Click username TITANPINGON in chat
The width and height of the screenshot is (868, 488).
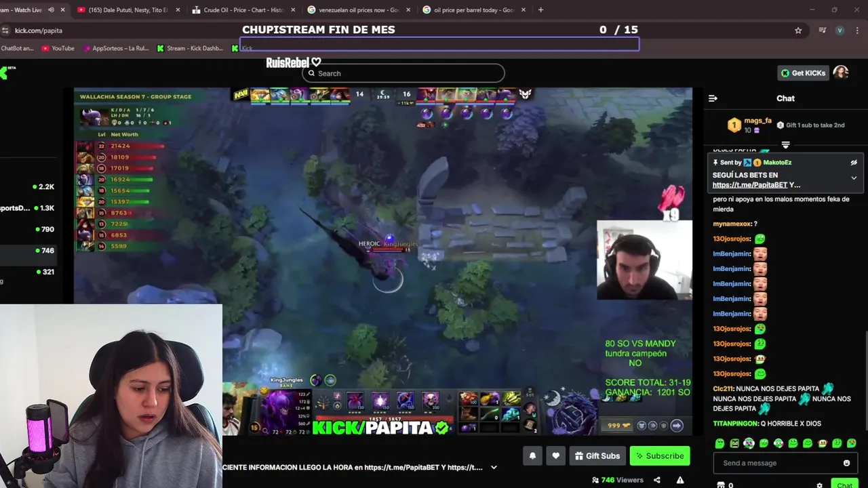click(735, 424)
